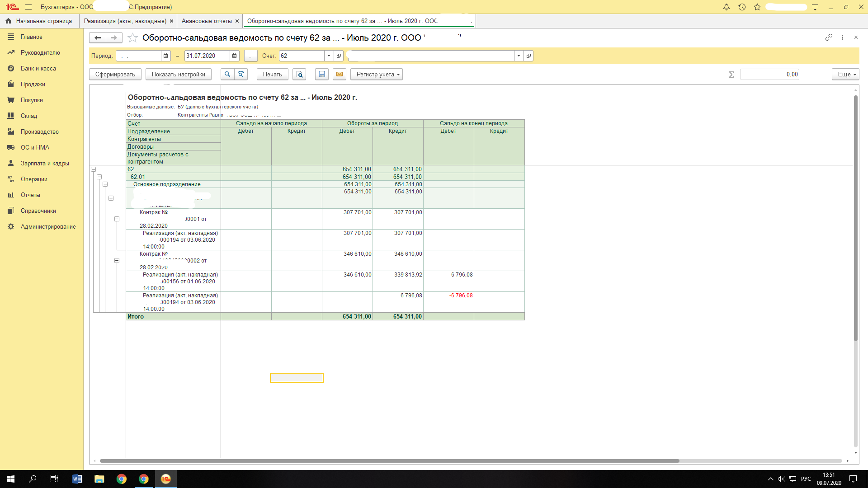
Task: Click the find (magnifier) icon in report toolbar
Action: click(227, 74)
